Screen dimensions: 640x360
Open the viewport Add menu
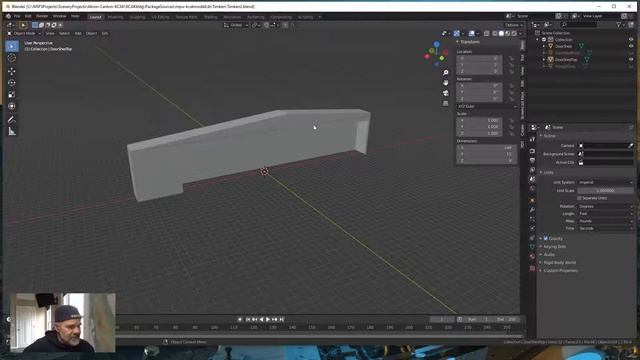pos(78,33)
